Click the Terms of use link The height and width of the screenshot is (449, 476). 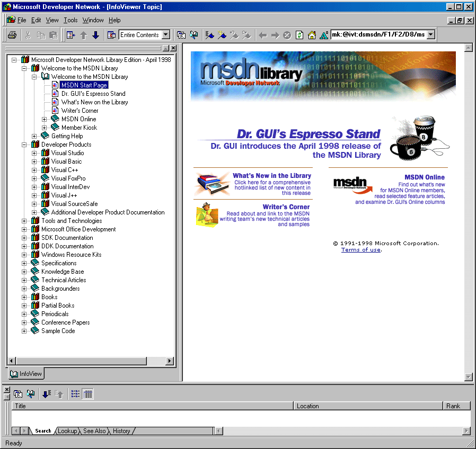pyautogui.click(x=360, y=250)
